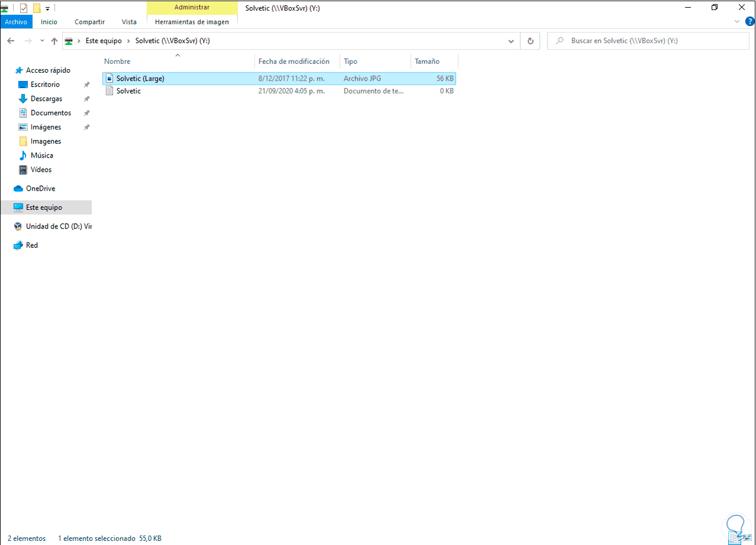Open Vídeos in the navigation pane
This screenshot has height=545, width=756.
point(41,170)
